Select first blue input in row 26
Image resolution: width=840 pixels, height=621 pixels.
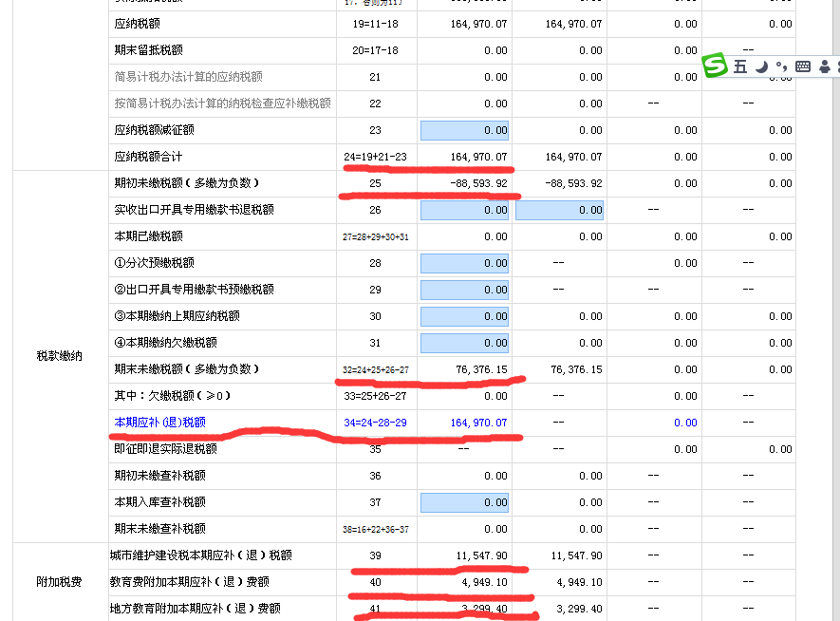tap(463, 210)
